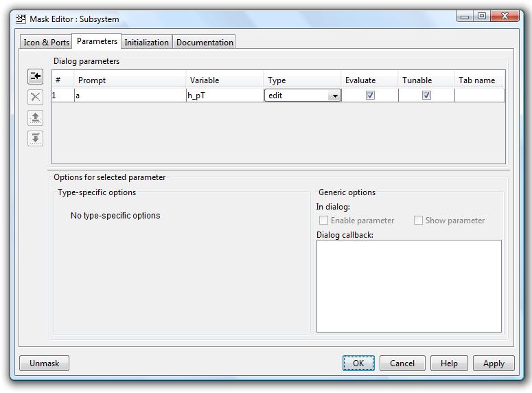532x393 pixels.
Task: Click the Apply button
Action: 494,363
